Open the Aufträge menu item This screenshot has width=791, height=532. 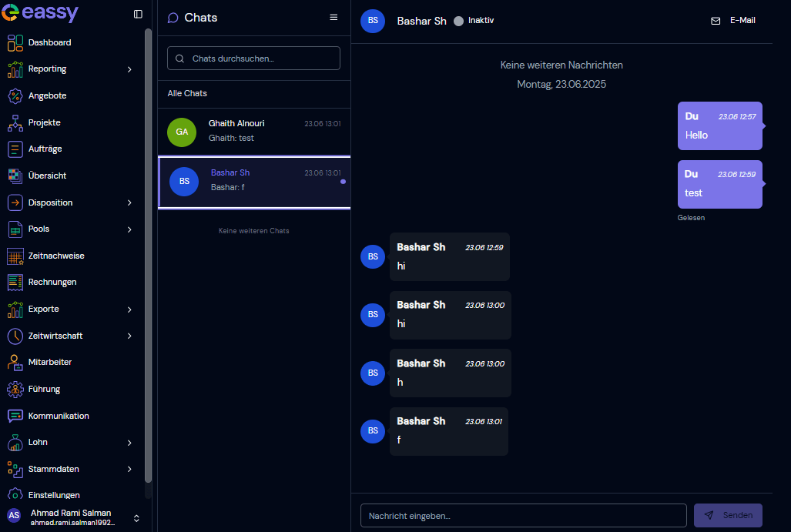[x=45, y=149]
